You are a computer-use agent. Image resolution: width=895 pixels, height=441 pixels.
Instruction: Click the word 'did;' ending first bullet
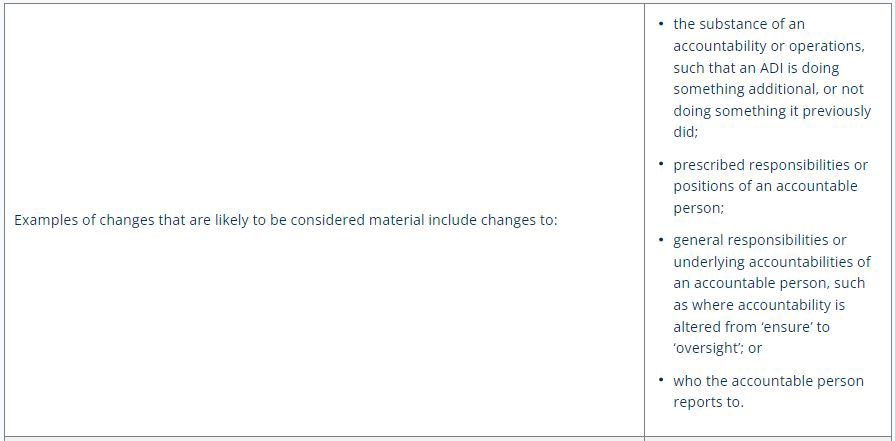[686, 133]
